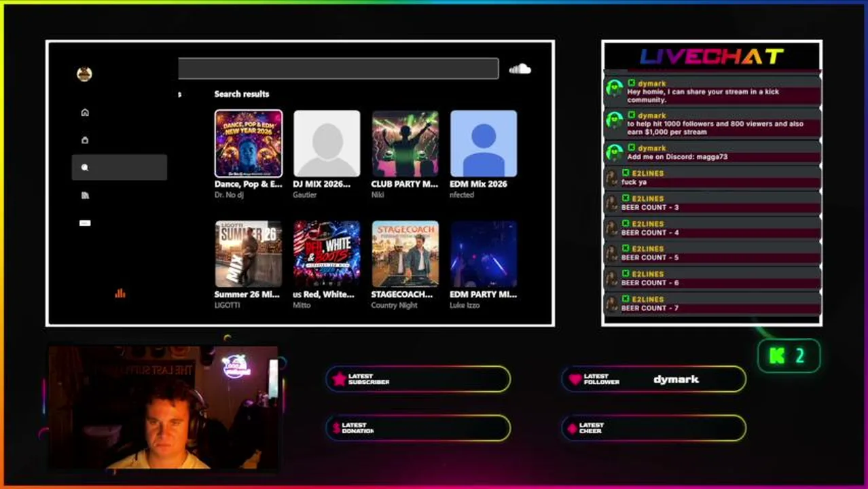The width and height of the screenshot is (868, 489).
Task: Click the 'LIVECHAT' header
Action: coord(712,56)
